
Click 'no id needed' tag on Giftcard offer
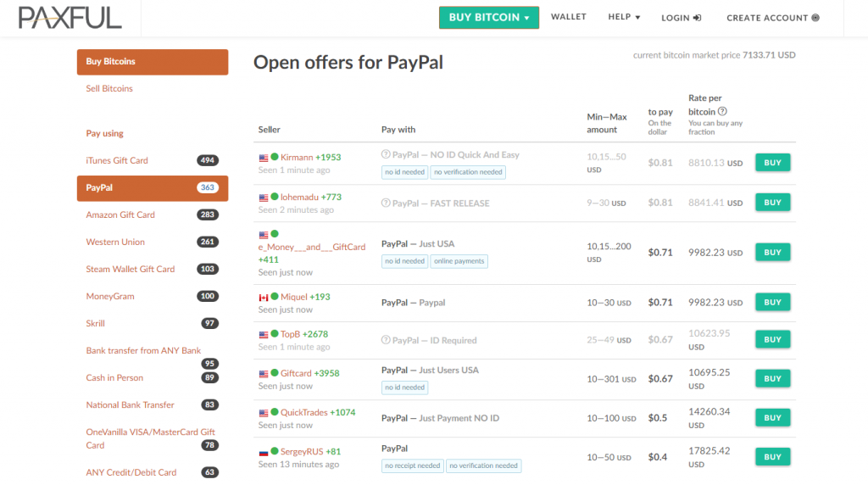[404, 387]
